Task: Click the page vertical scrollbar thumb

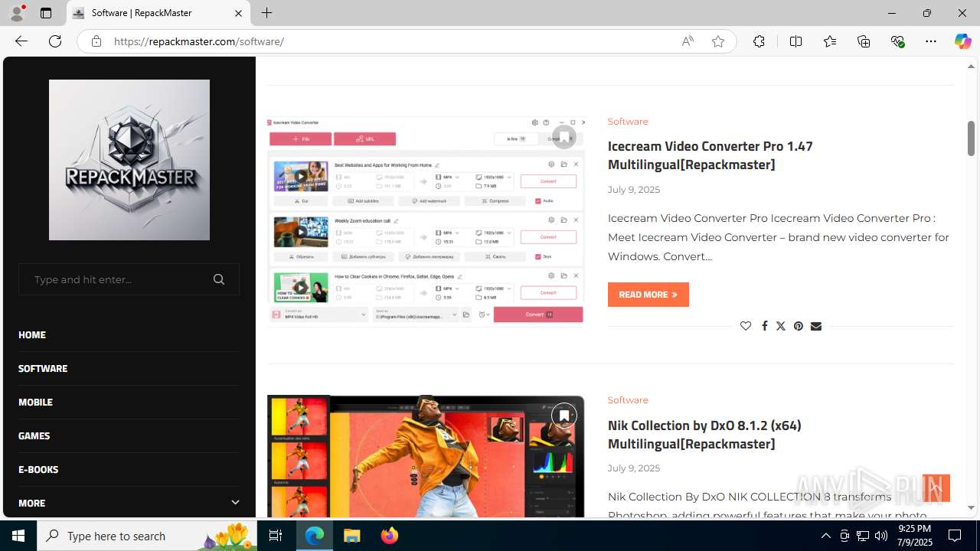Action: pyautogui.click(x=971, y=138)
